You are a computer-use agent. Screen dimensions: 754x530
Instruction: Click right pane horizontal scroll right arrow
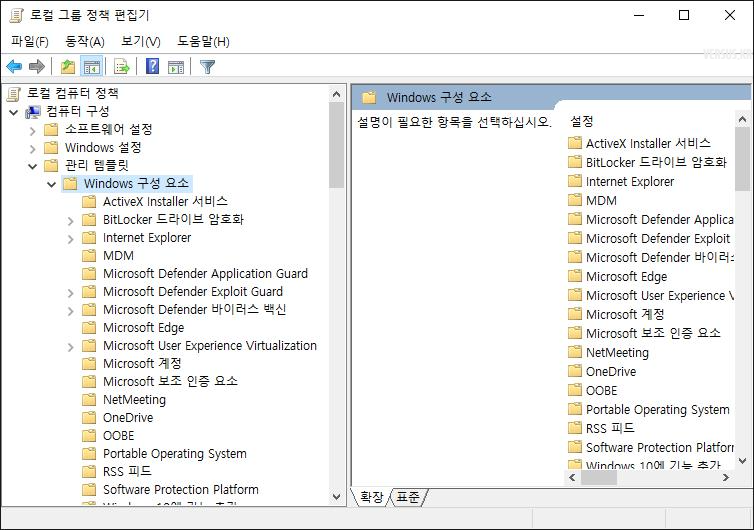click(726, 478)
